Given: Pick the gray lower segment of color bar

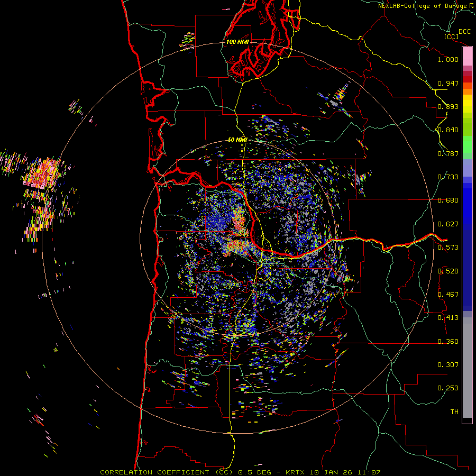Looking at the screenshot, I should pyautogui.click(x=467, y=370).
